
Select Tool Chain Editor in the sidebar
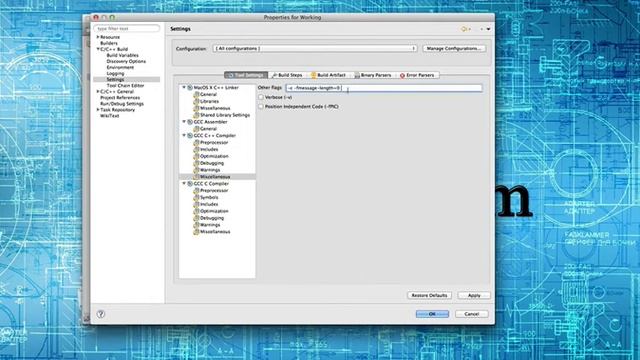click(125, 86)
